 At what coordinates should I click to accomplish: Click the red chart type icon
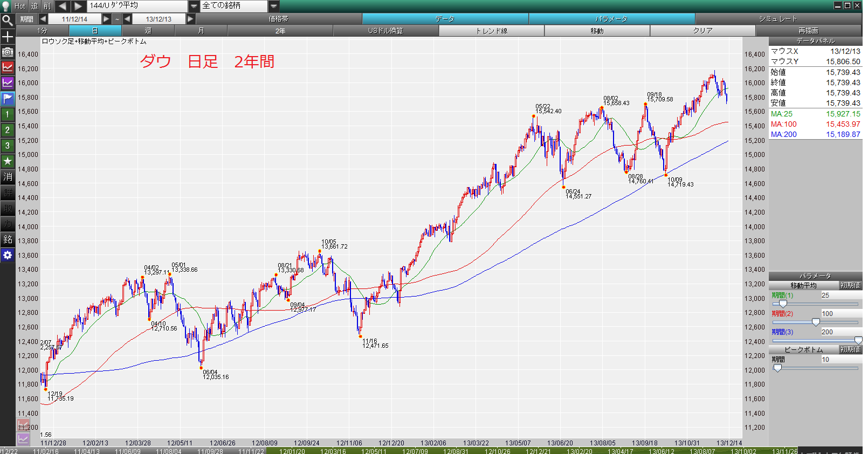point(8,67)
